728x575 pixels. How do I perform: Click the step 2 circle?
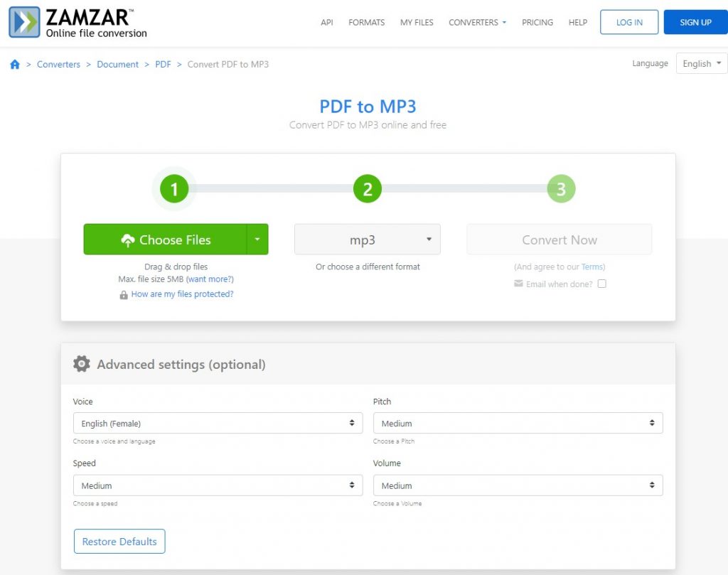click(x=367, y=188)
